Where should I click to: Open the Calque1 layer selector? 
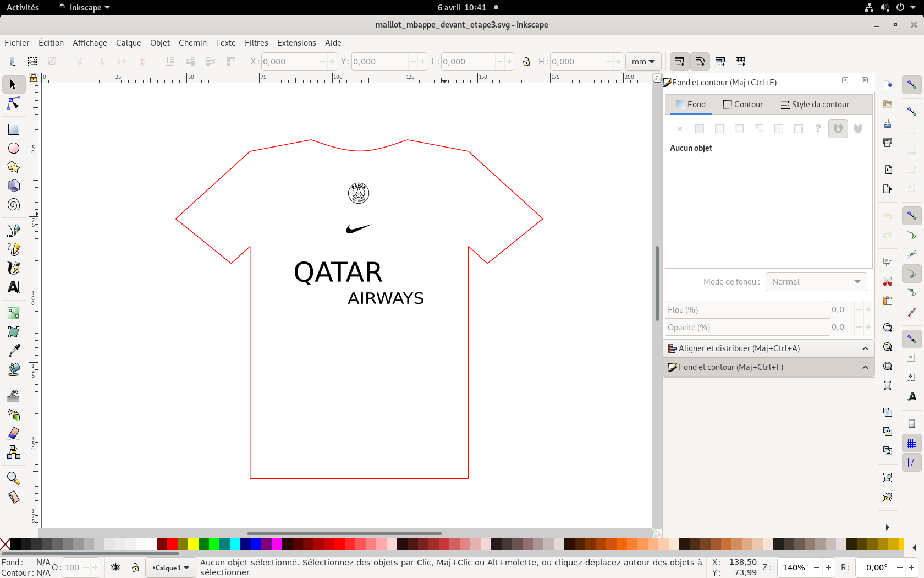click(x=171, y=568)
